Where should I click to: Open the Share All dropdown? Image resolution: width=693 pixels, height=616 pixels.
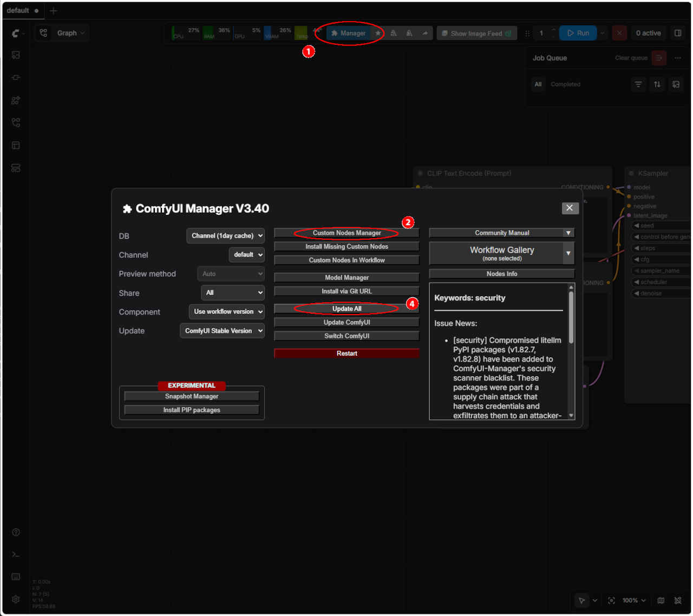pos(233,293)
